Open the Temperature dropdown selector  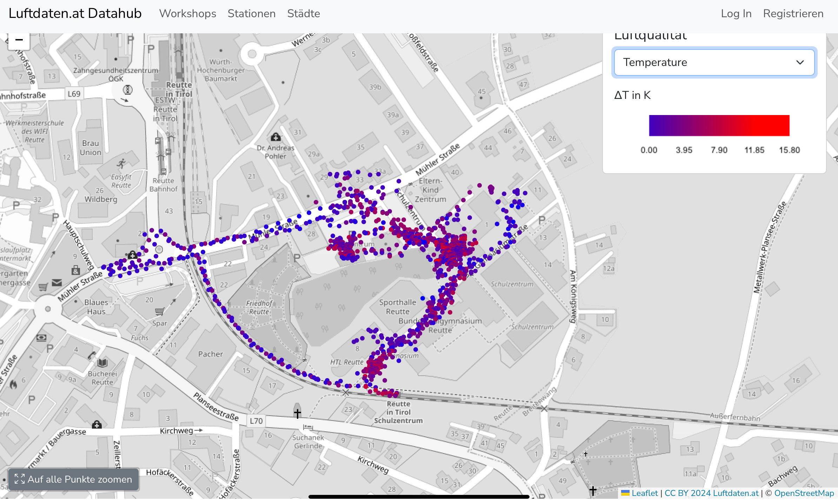714,62
